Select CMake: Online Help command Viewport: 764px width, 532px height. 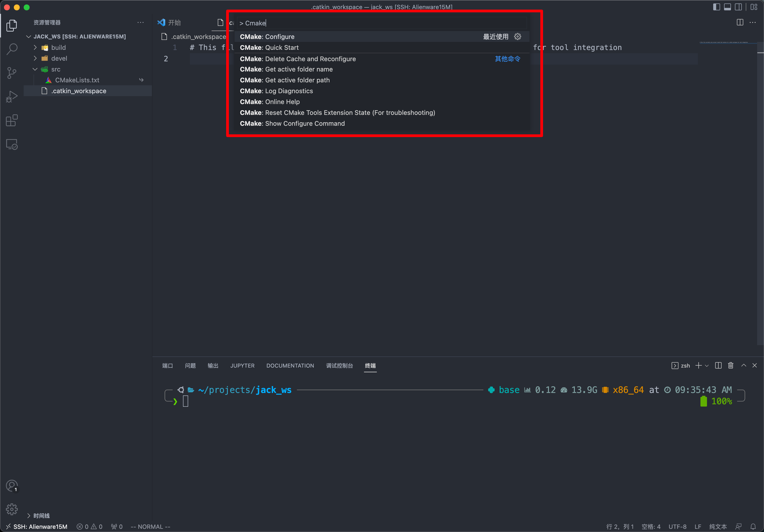point(382,102)
